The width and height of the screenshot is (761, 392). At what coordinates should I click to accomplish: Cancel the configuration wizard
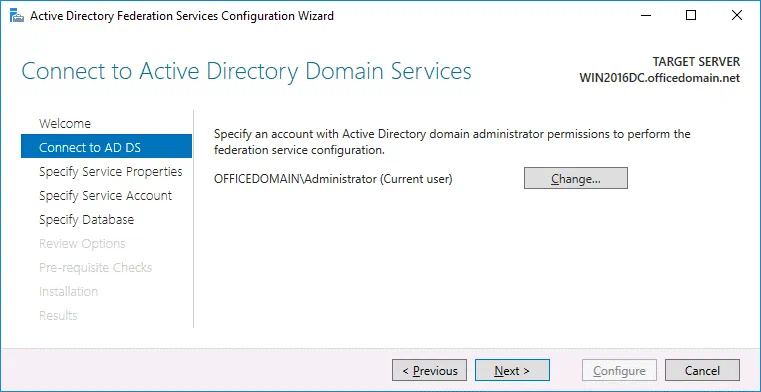(x=702, y=370)
